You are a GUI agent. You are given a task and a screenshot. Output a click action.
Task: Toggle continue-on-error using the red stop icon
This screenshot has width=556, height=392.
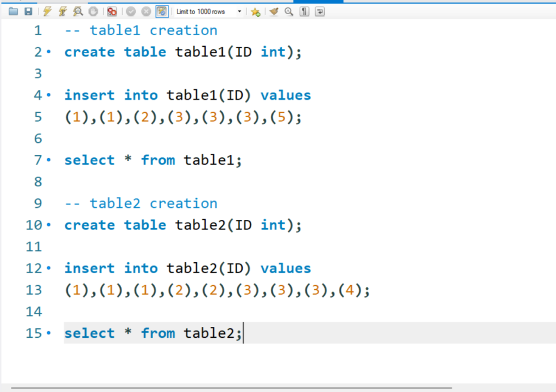tap(112, 12)
